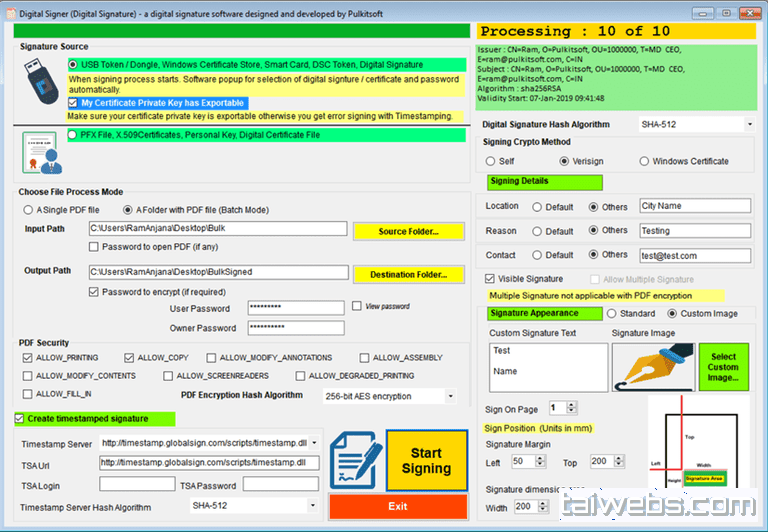The height and width of the screenshot is (532, 768).
Task: Click the red Exit button
Action: [397, 506]
